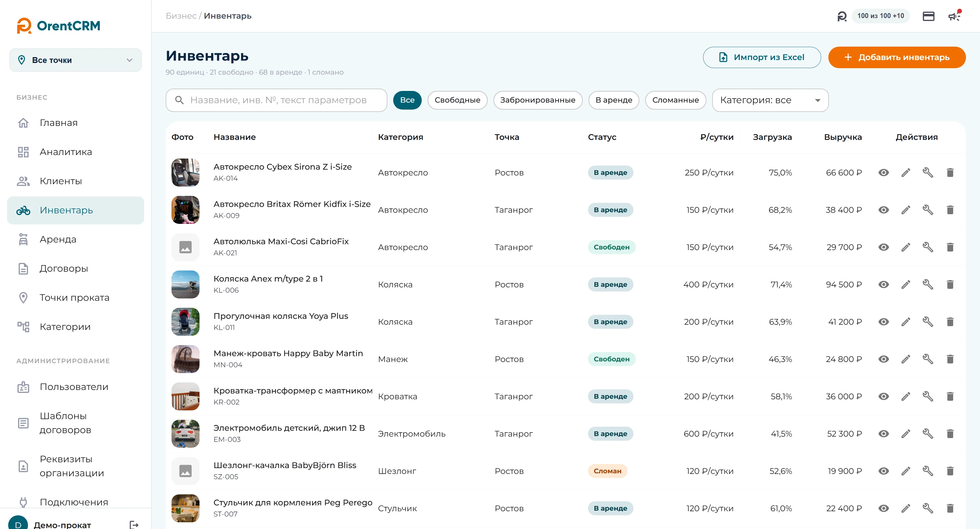The image size is (980, 529).
Task: Delete Шезлонг-качалка BabyBjörn Bliss row
Action: coord(950,471)
